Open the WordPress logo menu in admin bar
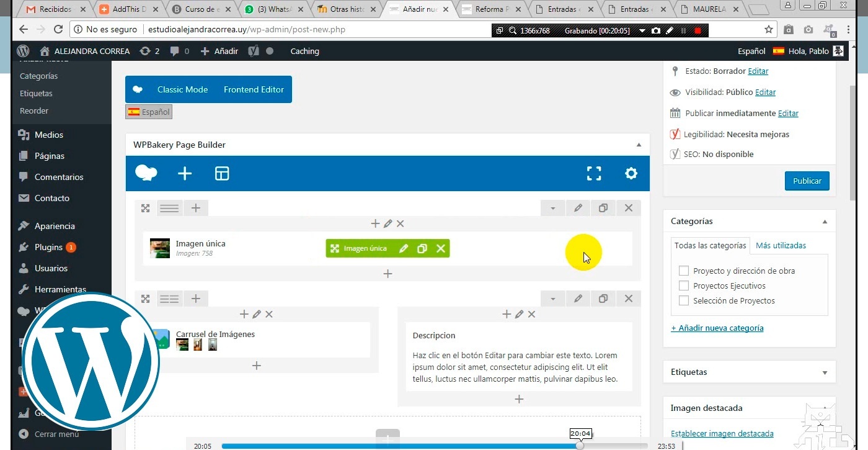This screenshot has height=450, width=868. coord(23,51)
